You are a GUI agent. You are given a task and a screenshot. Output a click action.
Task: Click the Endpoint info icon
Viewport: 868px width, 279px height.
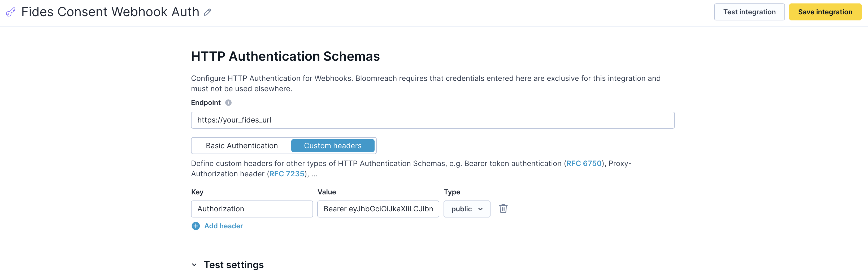click(228, 103)
